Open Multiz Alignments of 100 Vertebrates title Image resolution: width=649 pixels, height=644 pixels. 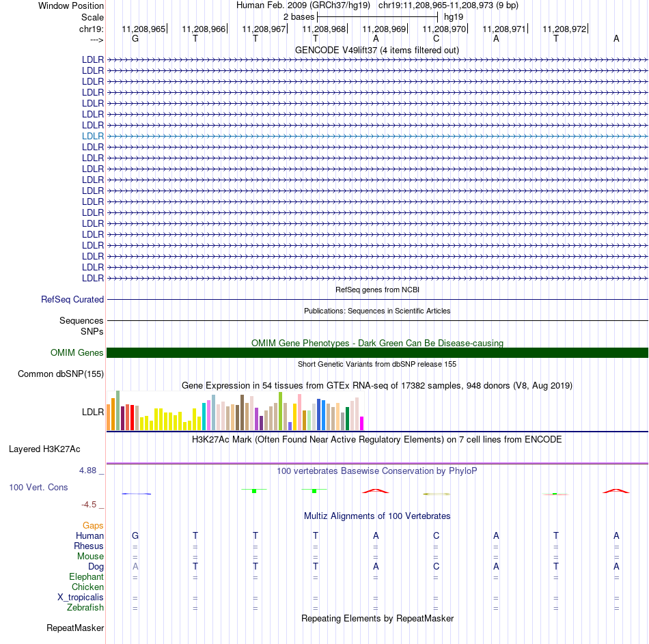click(x=377, y=516)
